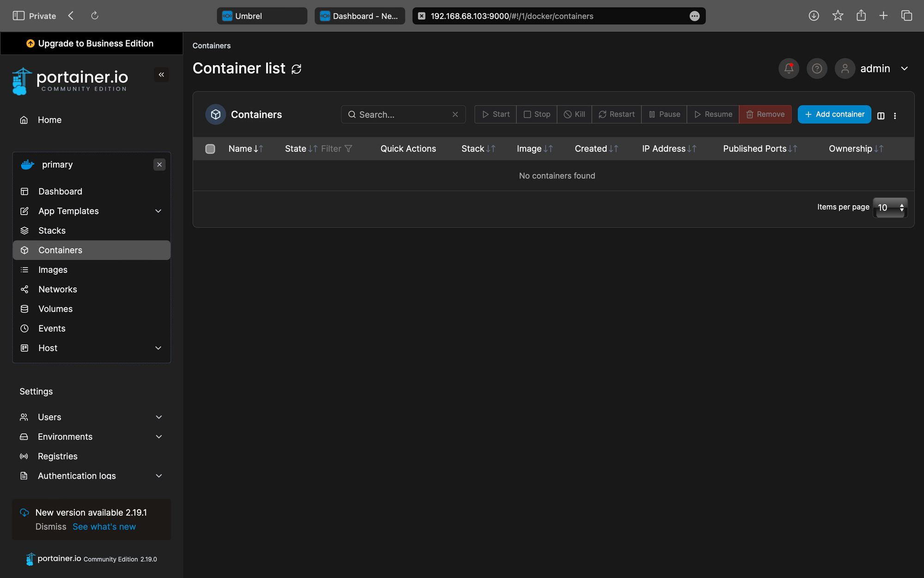Open Registries in settings
The height and width of the screenshot is (578, 924).
(x=91, y=456)
